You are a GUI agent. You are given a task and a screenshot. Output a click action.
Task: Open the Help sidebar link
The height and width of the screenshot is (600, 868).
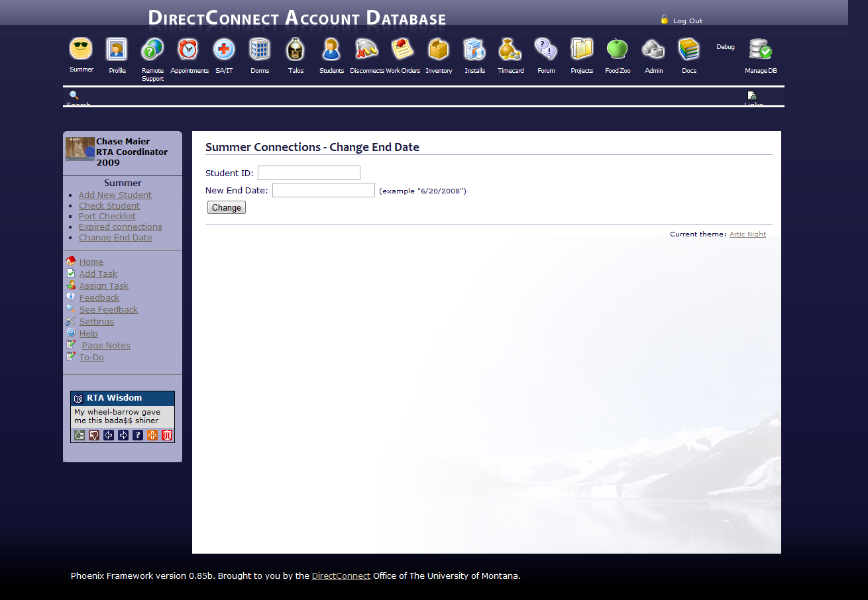click(89, 333)
